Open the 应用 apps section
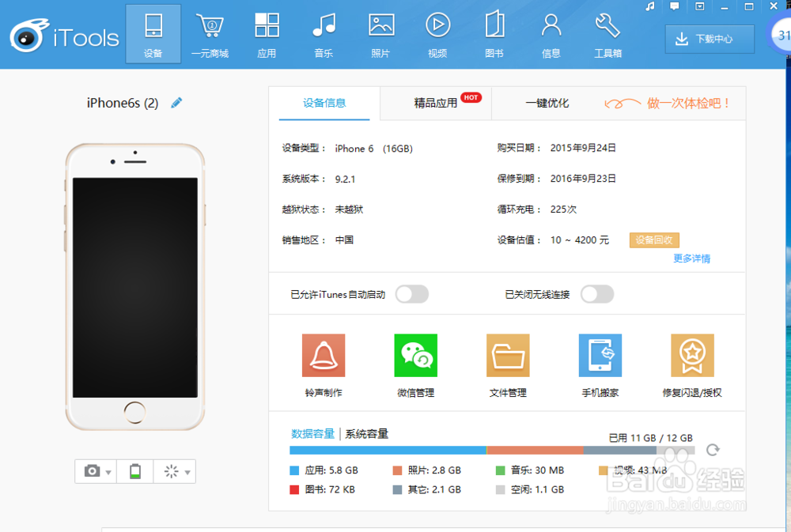Screen dimensions: 791x532 click(x=267, y=34)
